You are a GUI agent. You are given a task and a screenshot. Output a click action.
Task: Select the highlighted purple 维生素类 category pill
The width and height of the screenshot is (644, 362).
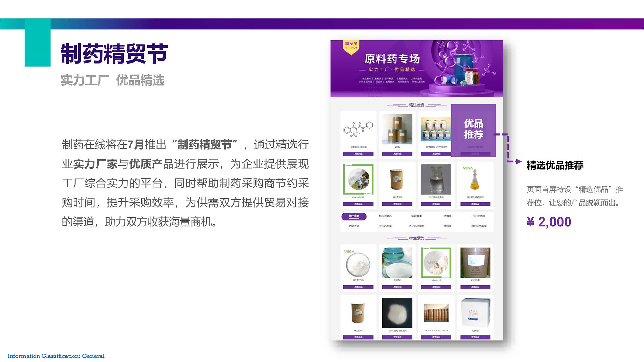(354, 216)
